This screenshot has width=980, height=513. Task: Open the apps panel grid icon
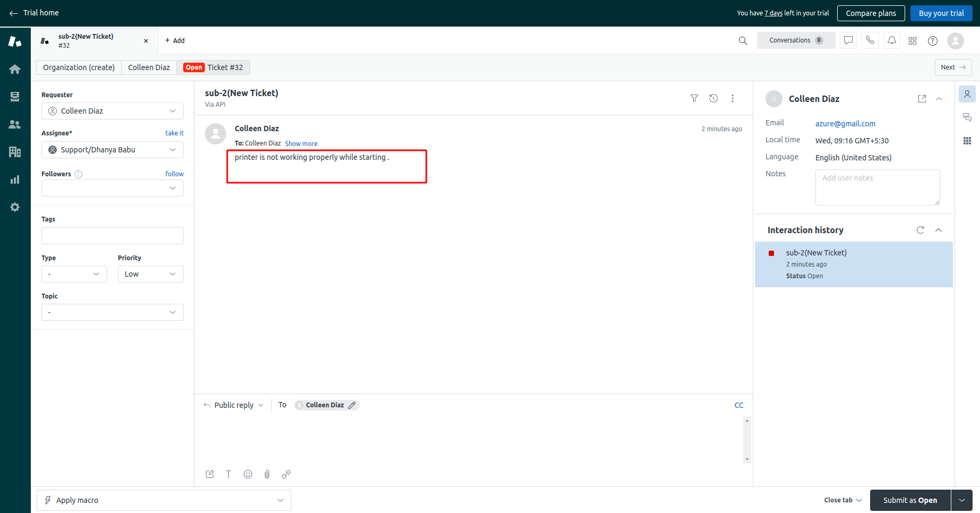click(967, 141)
